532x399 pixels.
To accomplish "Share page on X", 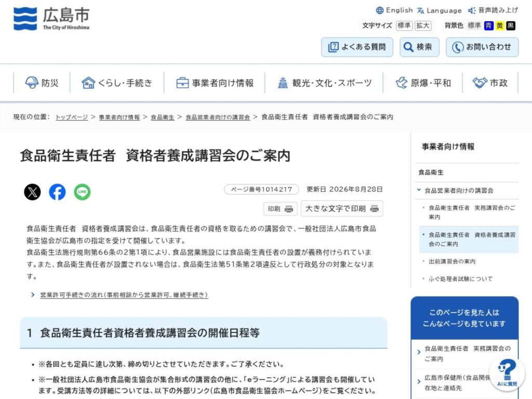I will [32, 192].
